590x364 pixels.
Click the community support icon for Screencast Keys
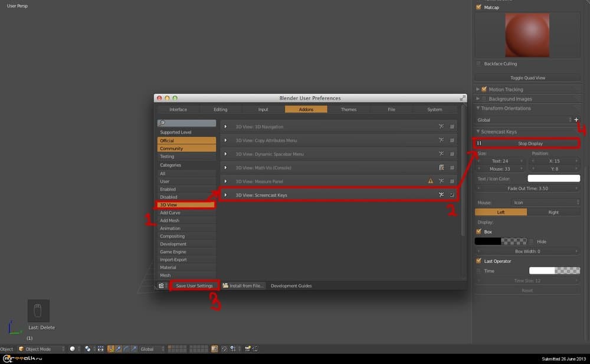point(441,195)
